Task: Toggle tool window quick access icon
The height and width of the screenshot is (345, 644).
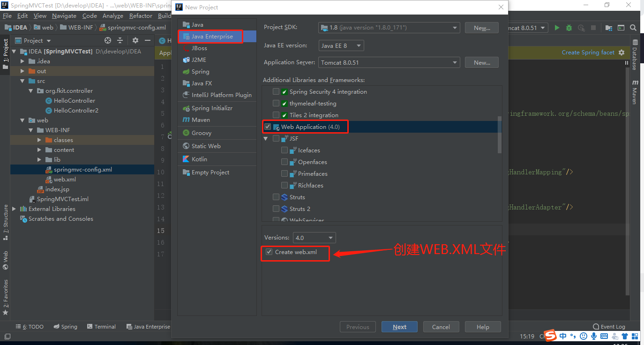Action: click(x=7, y=337)
